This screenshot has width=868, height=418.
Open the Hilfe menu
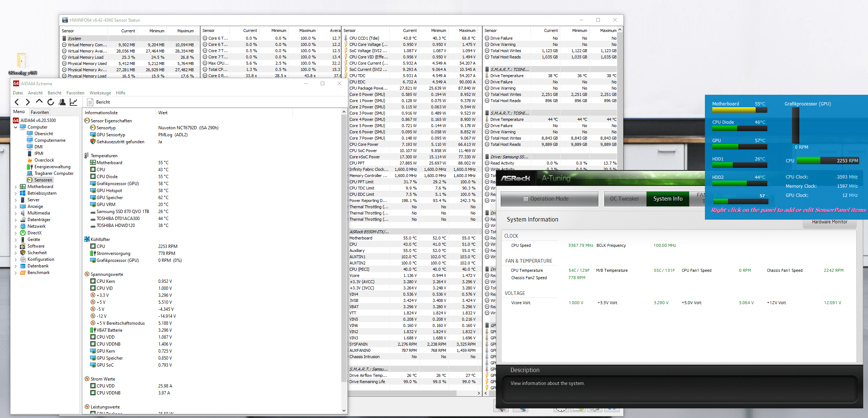[x=121, y=93]
